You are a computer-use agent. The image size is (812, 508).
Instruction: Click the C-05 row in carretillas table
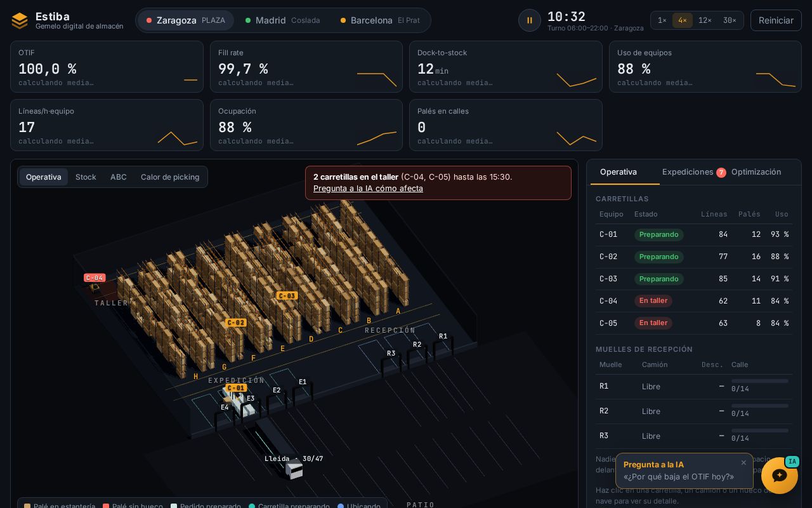pyautogui.click(x=694, y=323)
